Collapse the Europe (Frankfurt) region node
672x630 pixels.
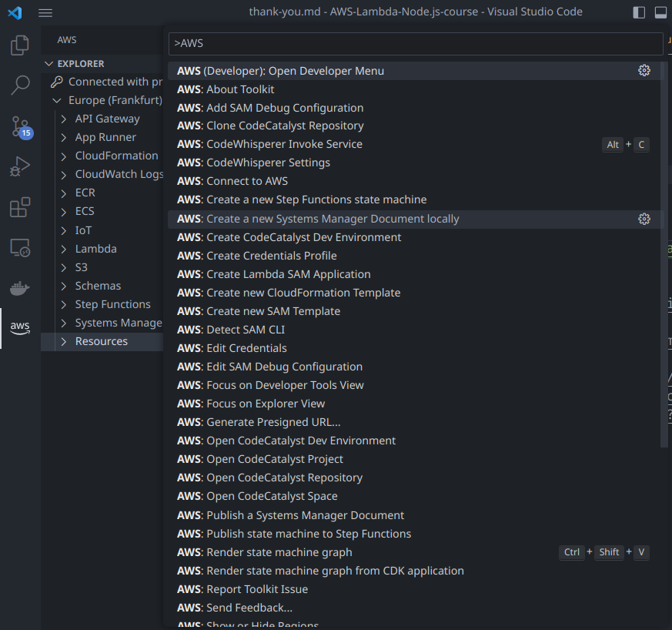[55, 100]
